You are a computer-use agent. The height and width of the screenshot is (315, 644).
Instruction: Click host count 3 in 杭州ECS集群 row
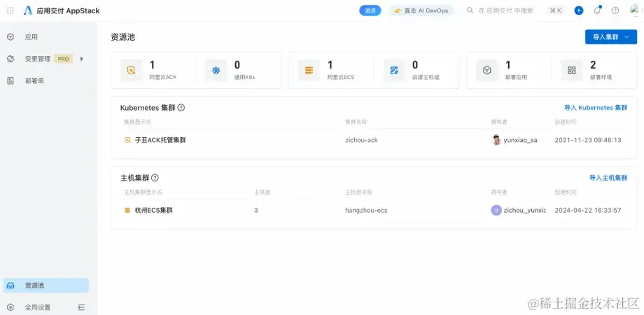point(256,210)
